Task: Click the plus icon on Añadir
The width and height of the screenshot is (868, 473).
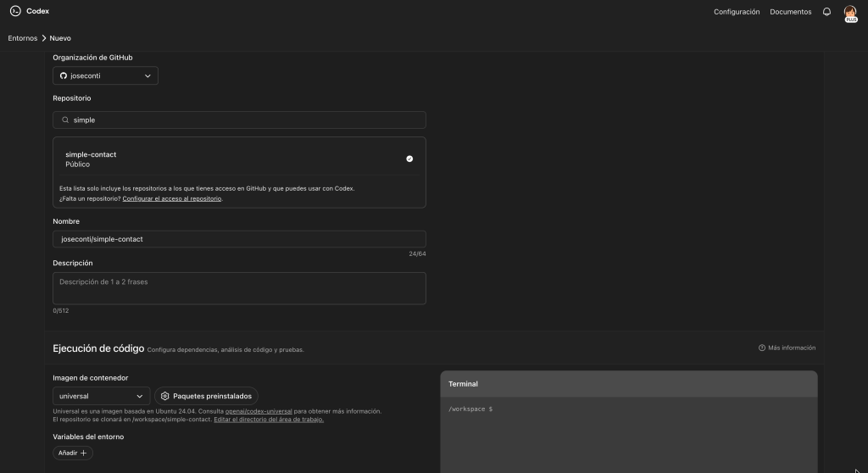Action: (x=84, y=453)
